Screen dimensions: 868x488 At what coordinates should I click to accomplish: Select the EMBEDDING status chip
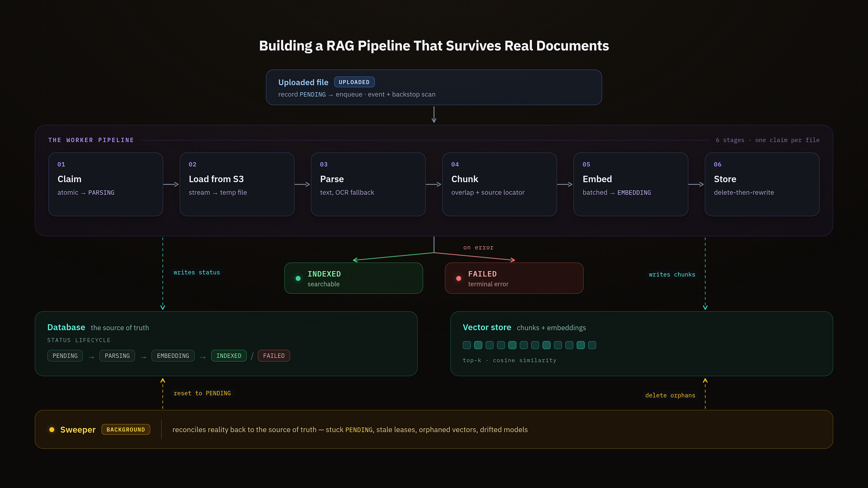[173, 356]
